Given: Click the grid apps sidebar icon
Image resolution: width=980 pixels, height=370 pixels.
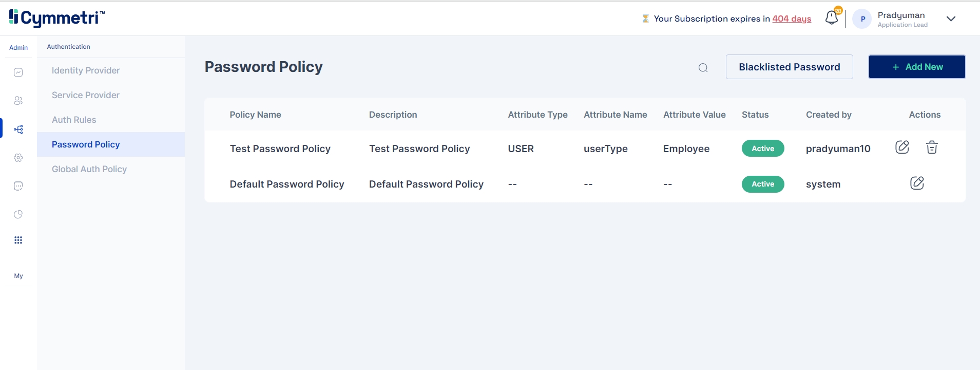Looking at the screenshot, I should pos(18,240).
